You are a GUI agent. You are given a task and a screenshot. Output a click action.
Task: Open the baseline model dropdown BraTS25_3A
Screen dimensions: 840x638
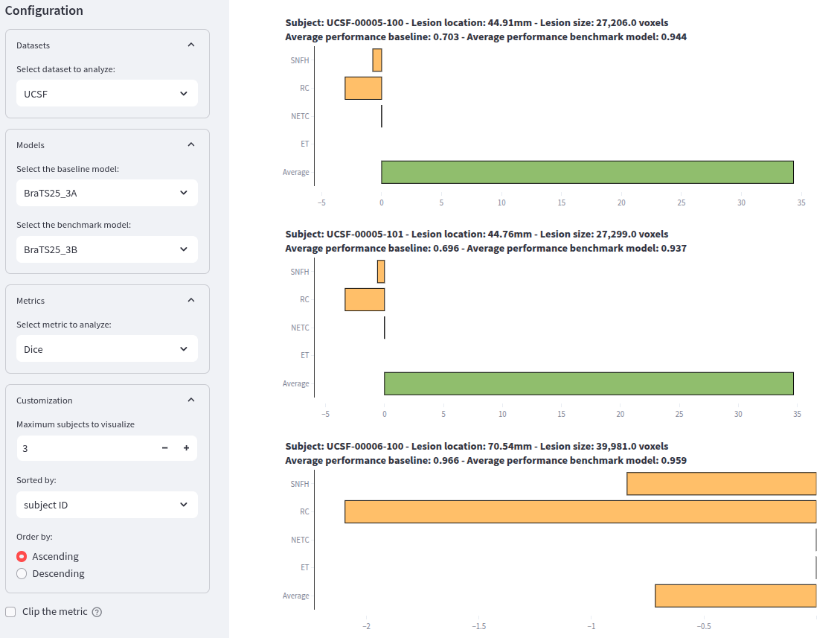pyautogui.click(x=106, y=192)
